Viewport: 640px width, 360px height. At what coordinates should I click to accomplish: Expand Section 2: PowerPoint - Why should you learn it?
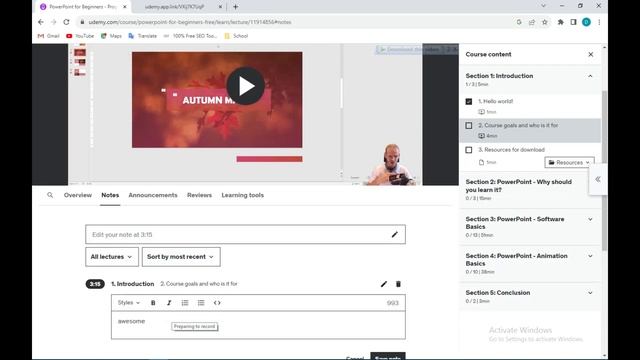click(524, 189)
